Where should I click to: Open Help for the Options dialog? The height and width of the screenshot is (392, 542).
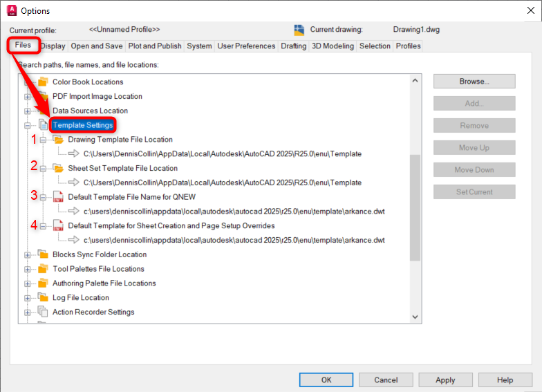[x=505, y=380]
